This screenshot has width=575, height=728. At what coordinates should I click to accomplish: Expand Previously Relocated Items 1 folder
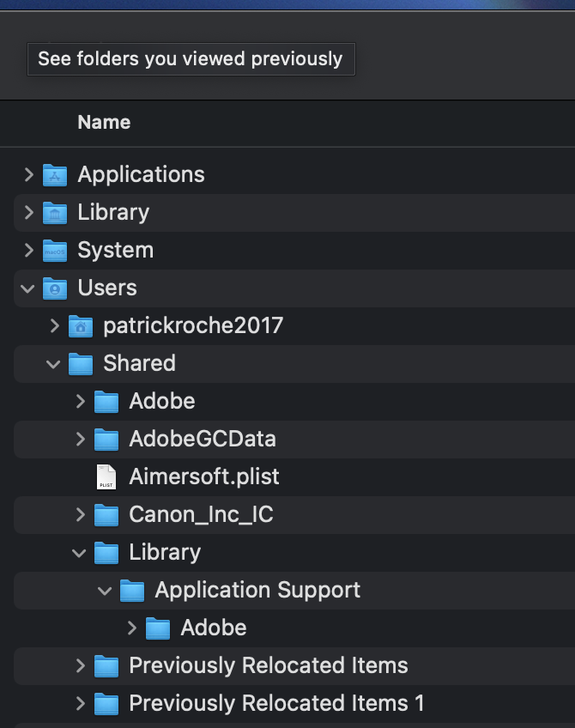[x=81, y=704]
